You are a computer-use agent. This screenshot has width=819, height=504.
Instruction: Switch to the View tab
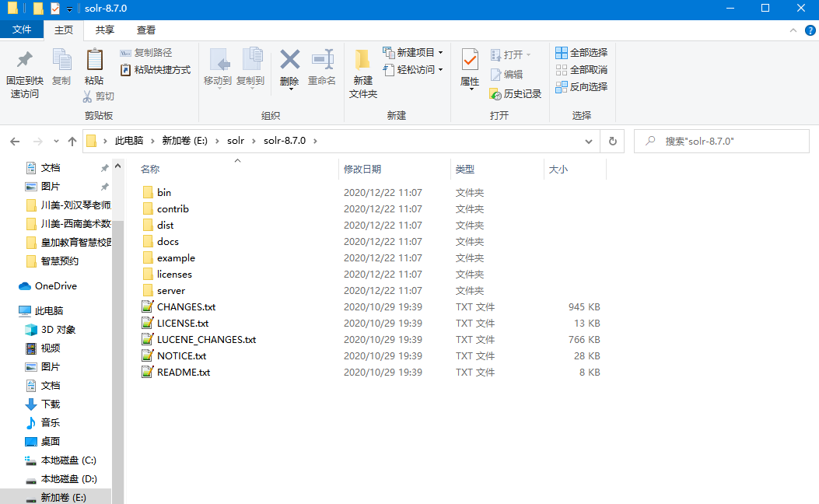pos(145,30)
